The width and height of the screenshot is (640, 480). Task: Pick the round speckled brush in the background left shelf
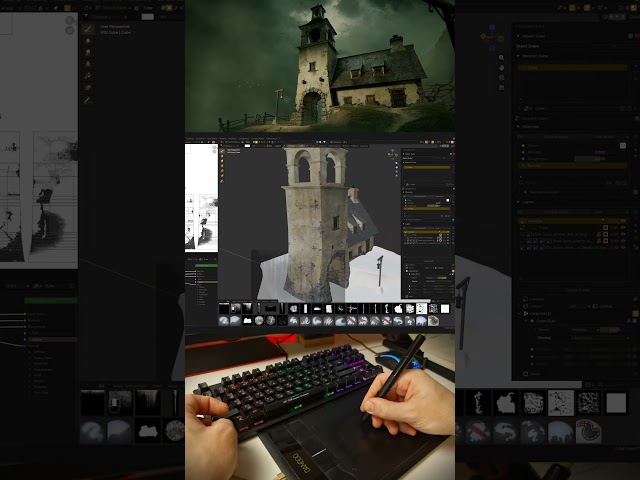coord(175,431)
